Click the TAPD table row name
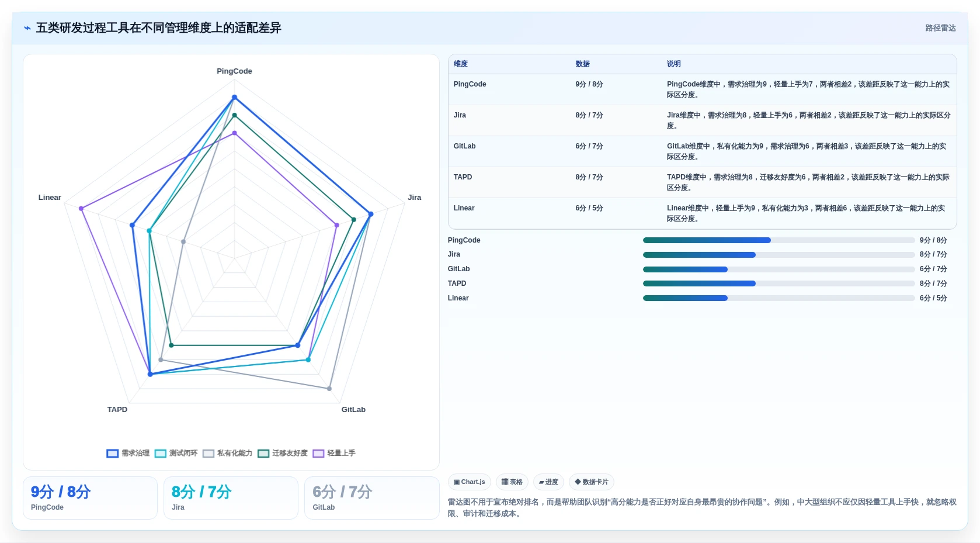This screenshot has height=543, width=980. tap(463, 177)
